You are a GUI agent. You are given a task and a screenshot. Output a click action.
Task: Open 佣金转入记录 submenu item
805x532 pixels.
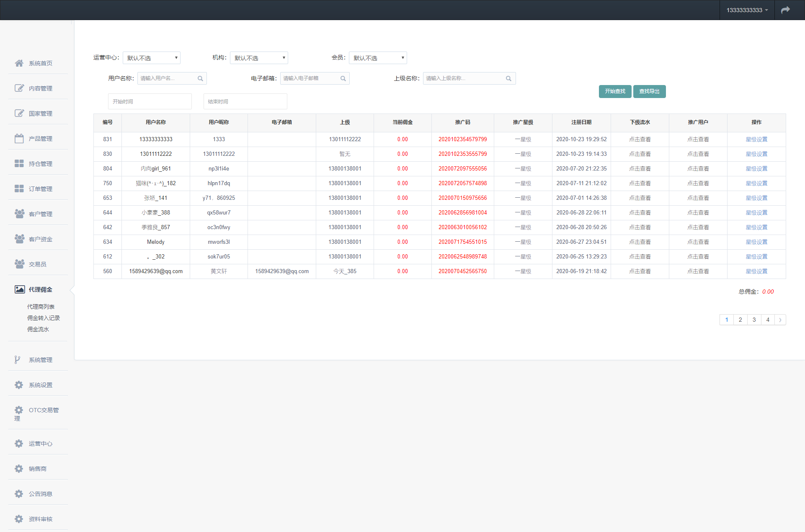click(x=44, y=318)
